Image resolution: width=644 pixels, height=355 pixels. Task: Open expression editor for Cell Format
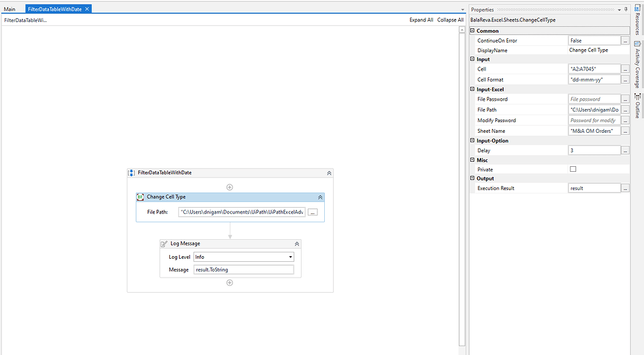[625, 80]
